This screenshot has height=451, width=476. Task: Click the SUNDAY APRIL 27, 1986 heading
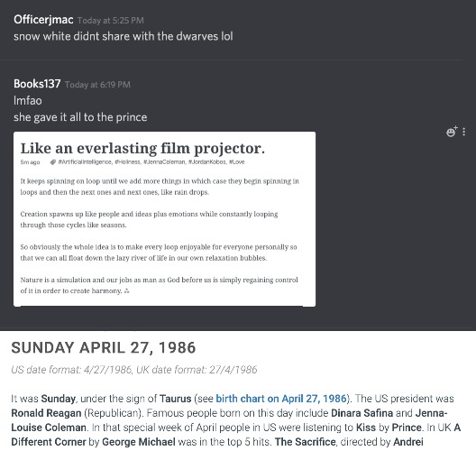coord(104,348)
